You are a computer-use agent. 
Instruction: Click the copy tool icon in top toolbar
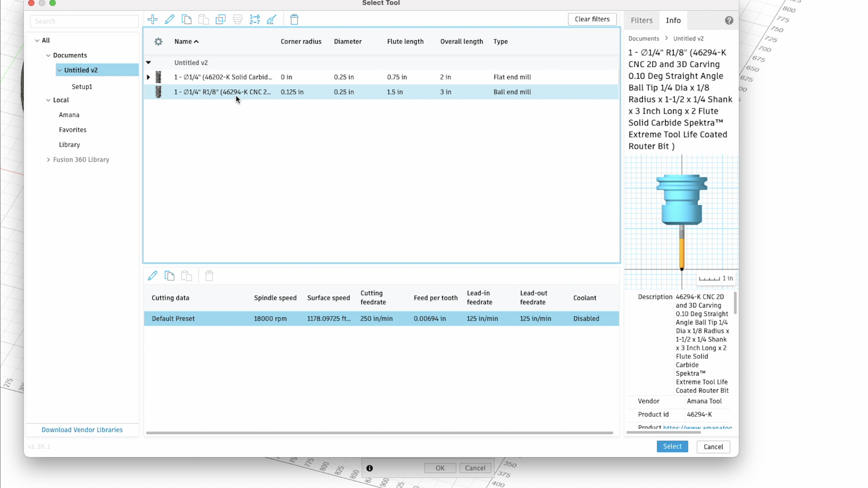[186, 20]
